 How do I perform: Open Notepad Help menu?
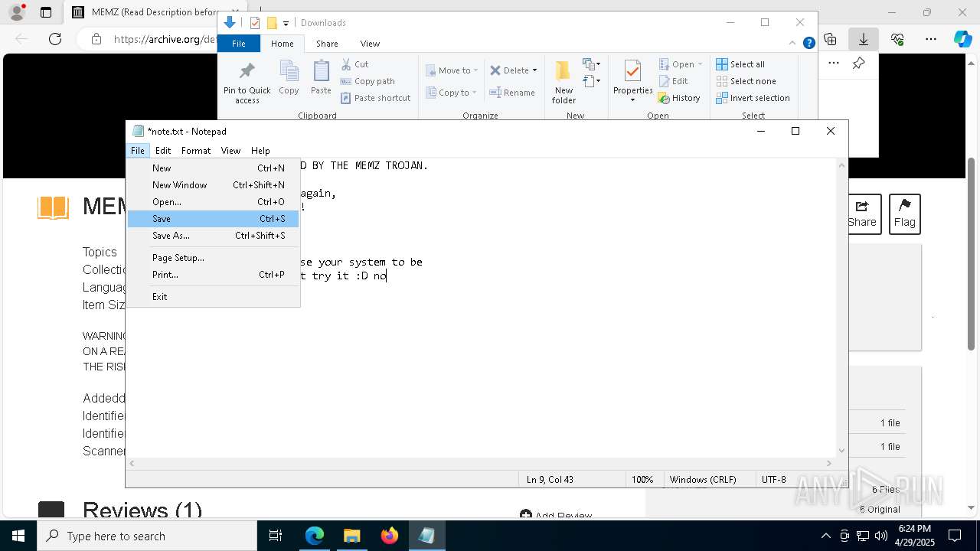point(260,151)
